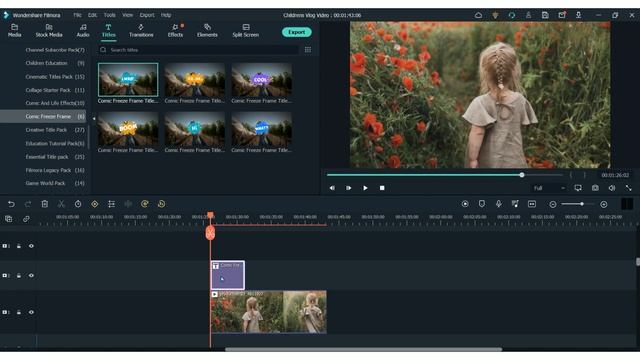
Task: Select the purple title clip on timeline
Action: pyautogui.click(x=228, y=275)
